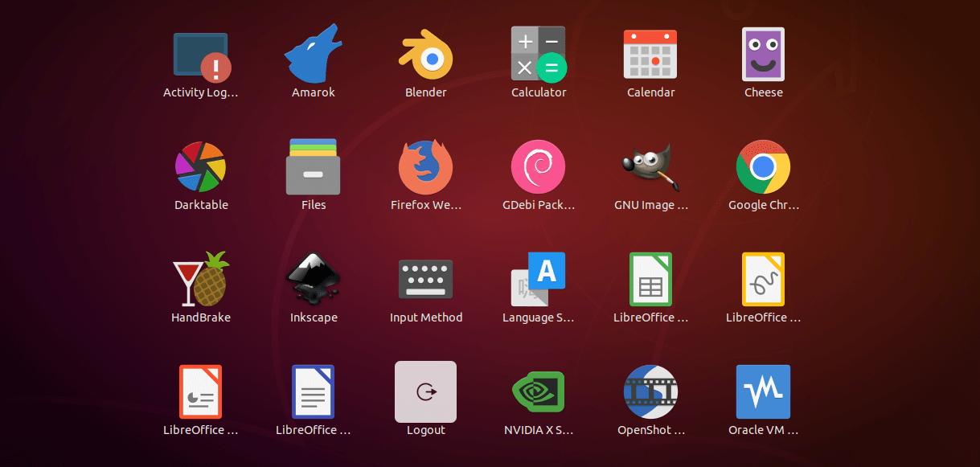Launch GNU Image Manipulation Program
The width and height of the screenshot is (980, 467).
pos(650,167)
